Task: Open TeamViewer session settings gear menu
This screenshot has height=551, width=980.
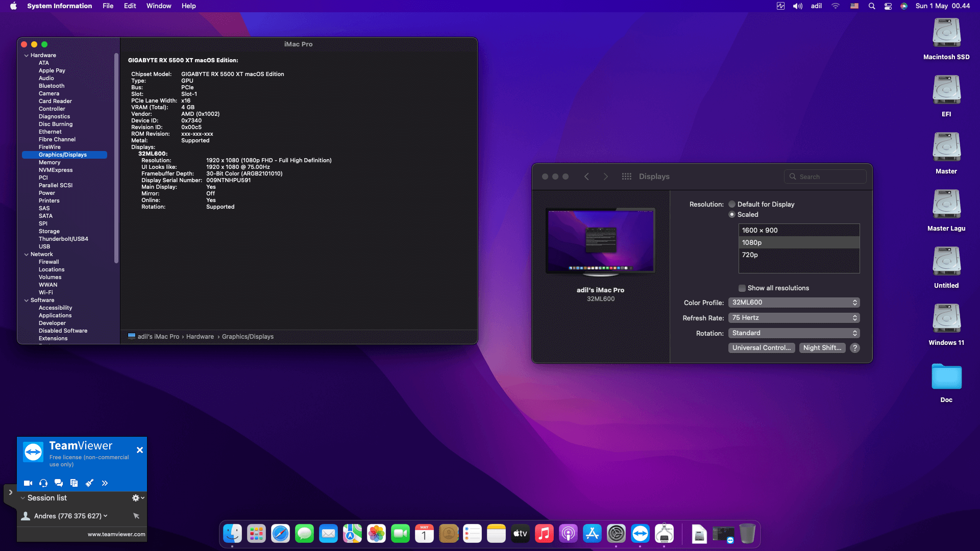Action: coord(138,498)
